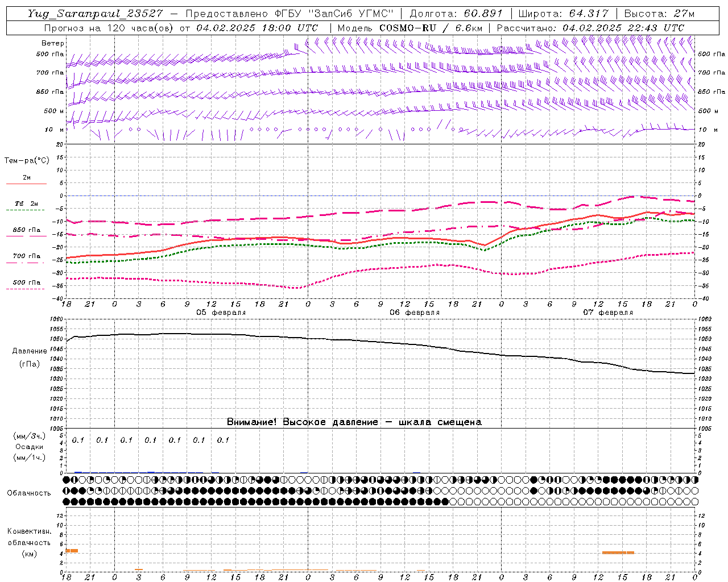Select the 05 февраля date label
Viewport: 728px width, 582px height.
point(221,313)
